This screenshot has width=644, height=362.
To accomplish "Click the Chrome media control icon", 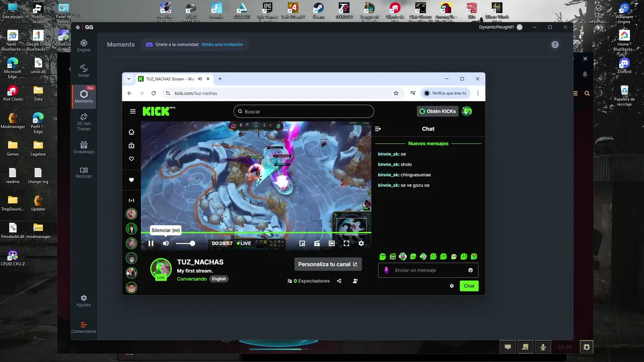I will (413, 93).
